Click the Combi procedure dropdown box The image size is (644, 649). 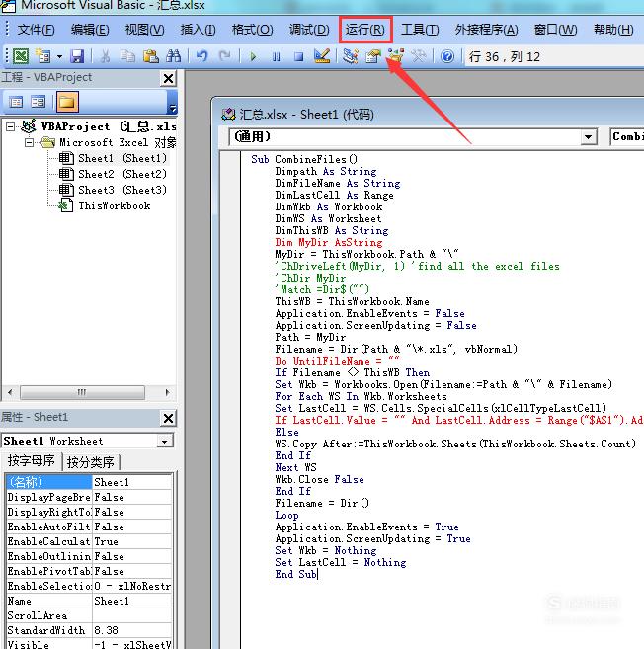626,136
